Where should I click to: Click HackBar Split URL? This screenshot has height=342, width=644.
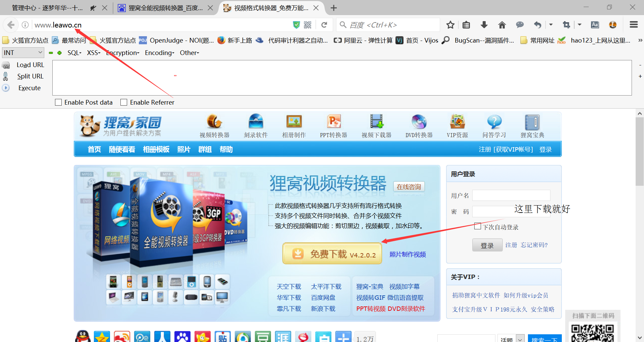(30, 76)
